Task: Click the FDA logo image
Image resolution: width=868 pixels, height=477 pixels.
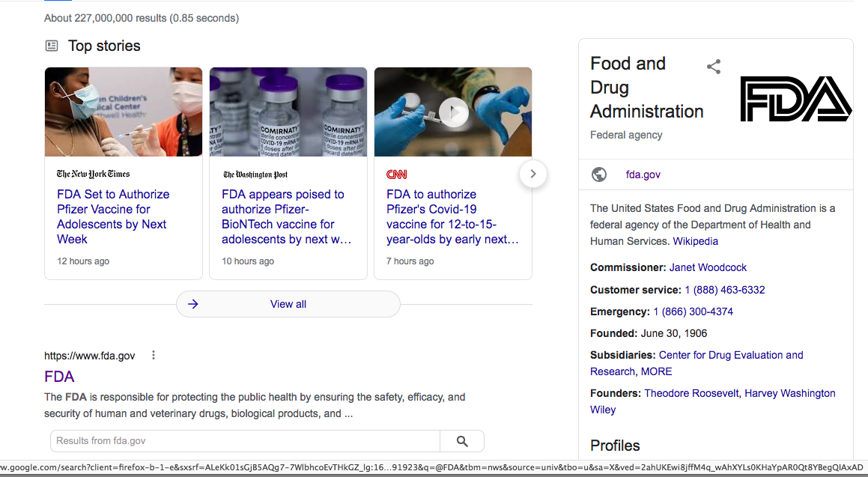Action: pyautogui.click(x=796, y=99)
